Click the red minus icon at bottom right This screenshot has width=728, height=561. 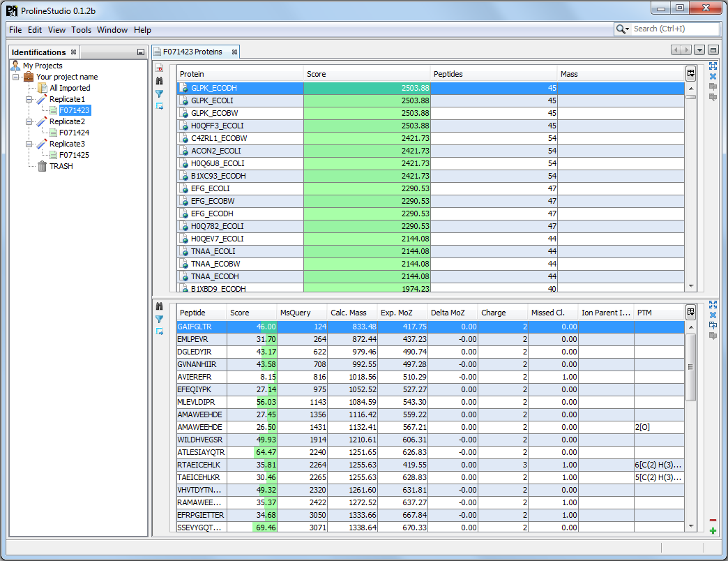point(713,521)
